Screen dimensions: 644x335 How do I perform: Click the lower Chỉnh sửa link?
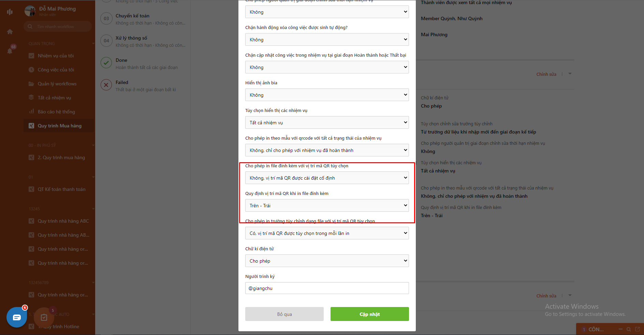(546, 296)
